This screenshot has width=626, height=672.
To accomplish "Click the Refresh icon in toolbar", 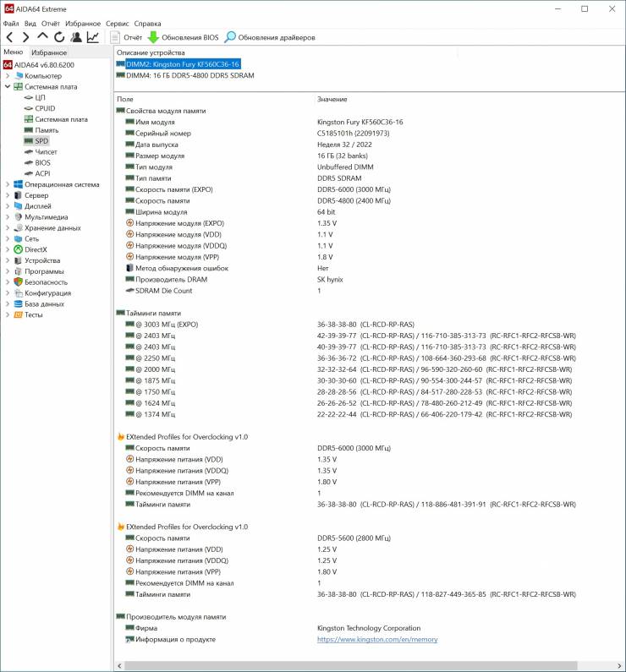I will 59,37.
